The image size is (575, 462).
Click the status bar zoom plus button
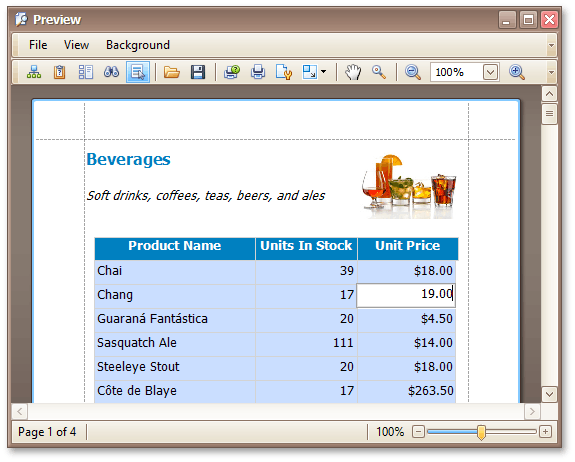[x=545, y=432]
